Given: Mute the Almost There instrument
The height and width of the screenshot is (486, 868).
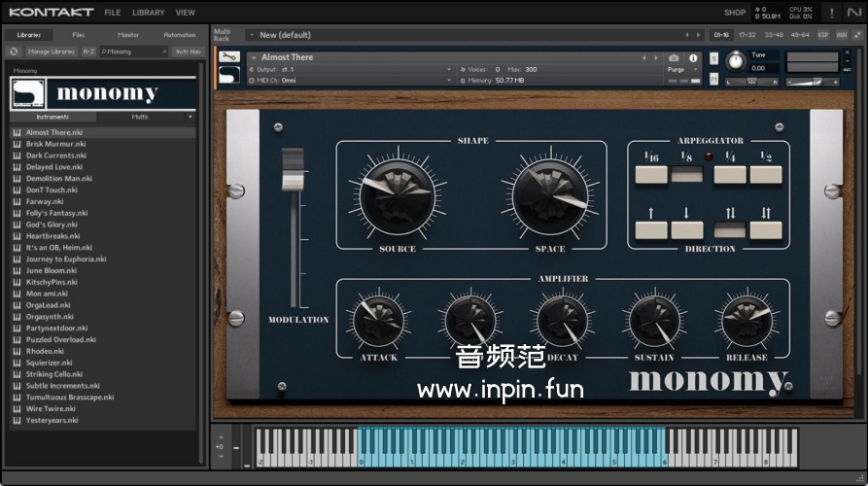Looking at the screenshot, I should 714,81.
